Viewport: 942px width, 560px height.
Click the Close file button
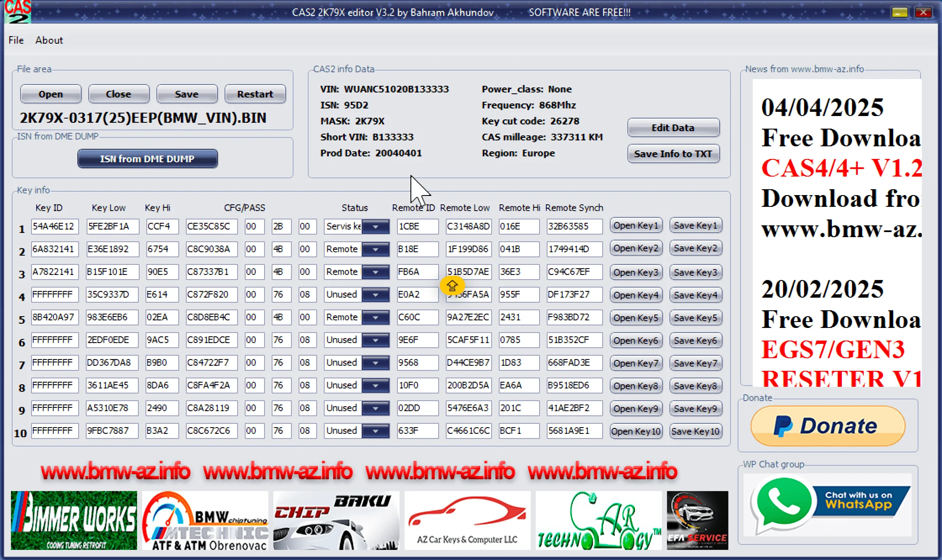119,94
